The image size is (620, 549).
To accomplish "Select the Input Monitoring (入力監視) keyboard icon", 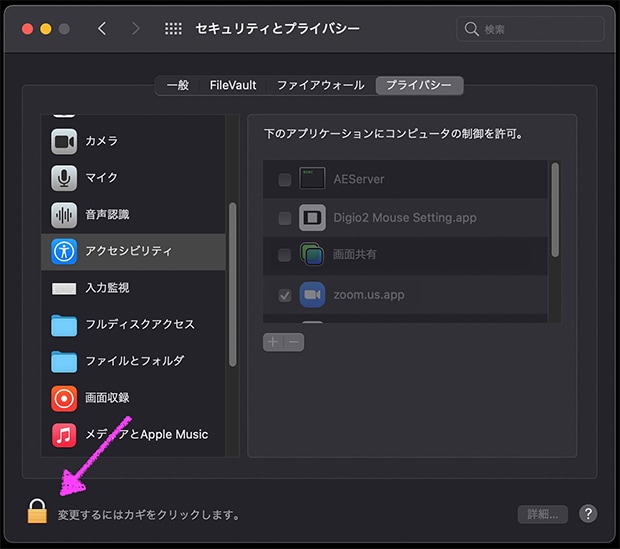I will point(64,288).
